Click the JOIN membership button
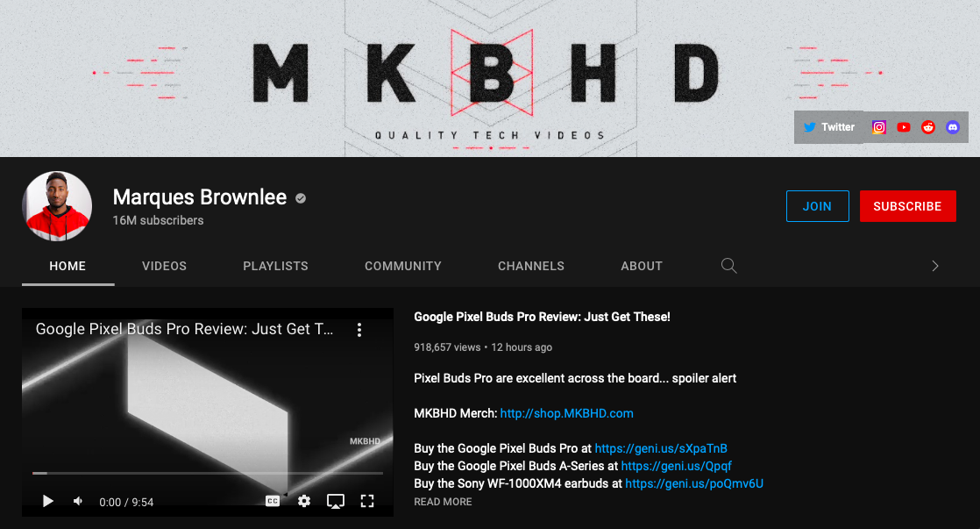Viewport: 980px width, 529px height. tap(818, 205)
